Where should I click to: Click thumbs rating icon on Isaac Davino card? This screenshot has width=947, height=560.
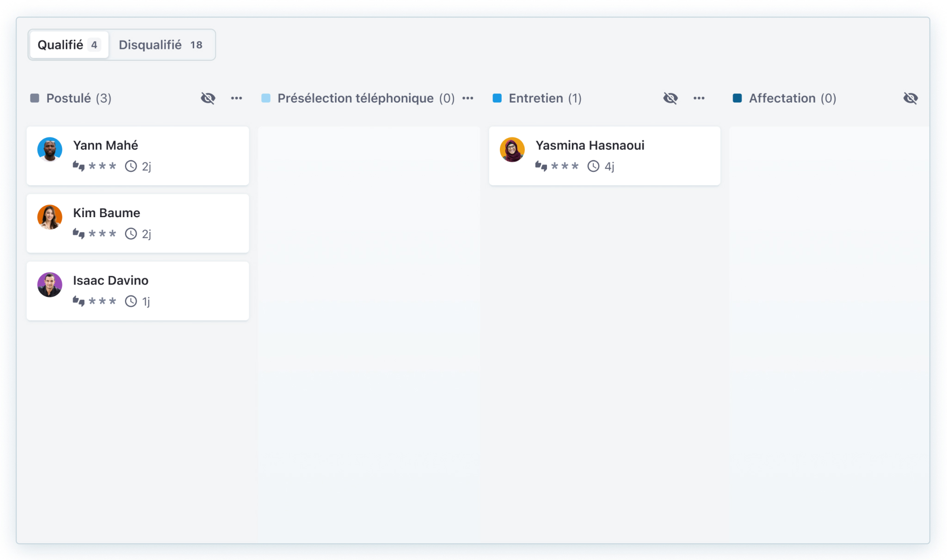point(79,301)
